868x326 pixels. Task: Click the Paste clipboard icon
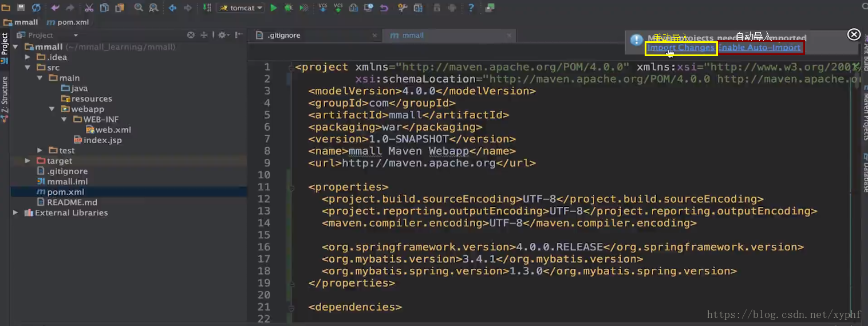click(x=119, y=8)
